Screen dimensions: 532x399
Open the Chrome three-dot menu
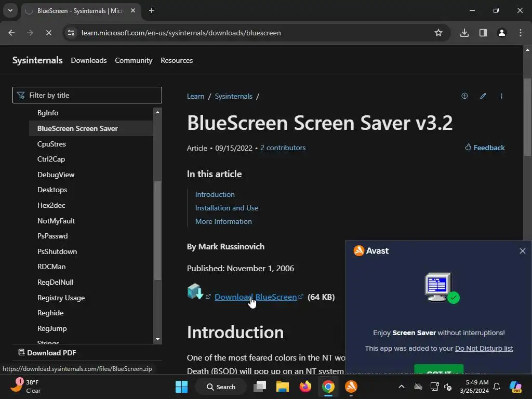(521, 33)
